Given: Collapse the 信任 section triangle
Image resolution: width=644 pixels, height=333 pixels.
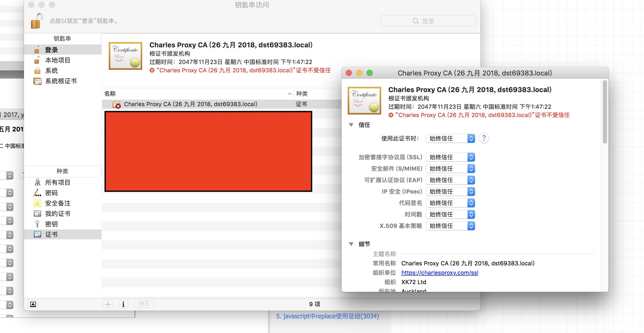Looking at the screenshot, I should (x=351, y=125).
